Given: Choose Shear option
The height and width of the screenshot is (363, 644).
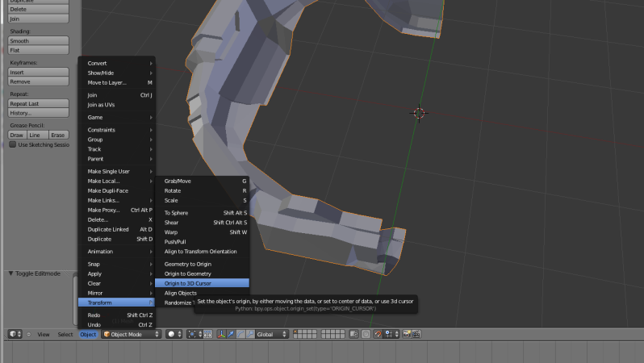Looking at the screenshot, I should click(202, 223).
